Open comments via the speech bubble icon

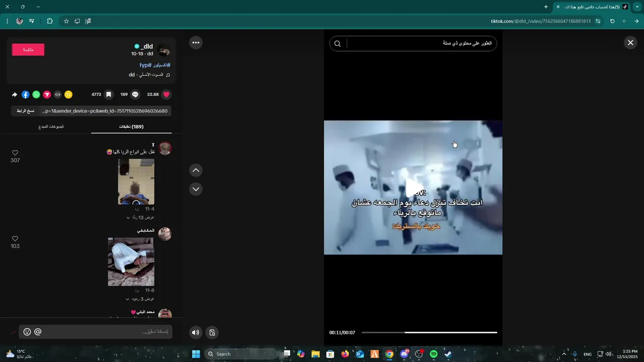tap(135, 95)
